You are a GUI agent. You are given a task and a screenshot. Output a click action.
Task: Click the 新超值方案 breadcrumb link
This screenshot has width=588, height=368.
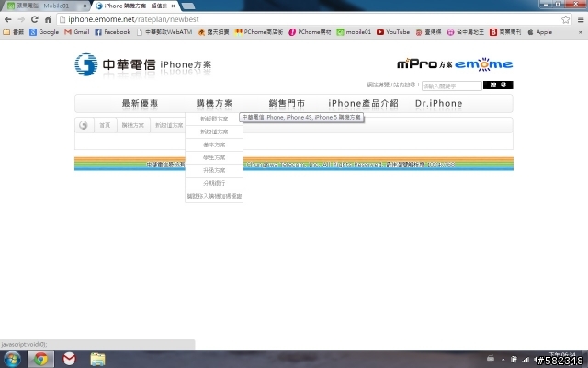coord(169,125)
